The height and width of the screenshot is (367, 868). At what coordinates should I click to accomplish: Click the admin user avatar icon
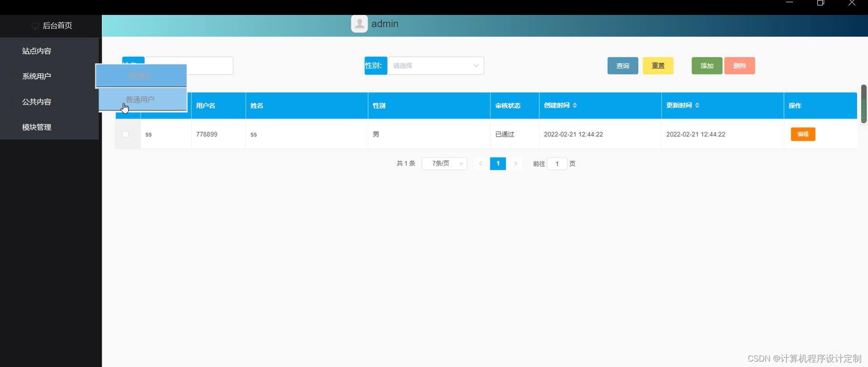[359, 24]
